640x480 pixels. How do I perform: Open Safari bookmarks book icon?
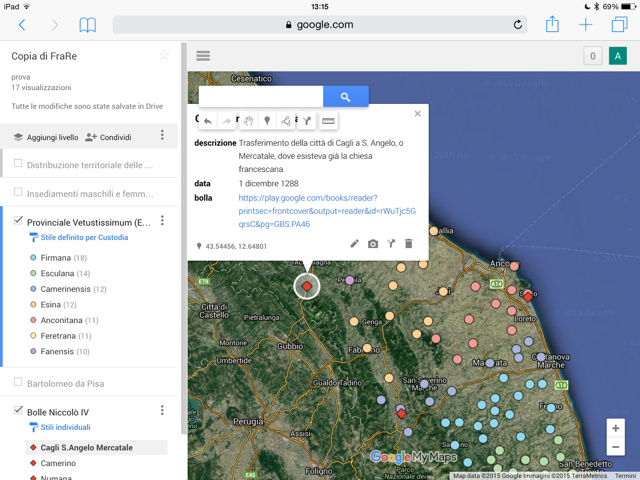tap(87, 25)
